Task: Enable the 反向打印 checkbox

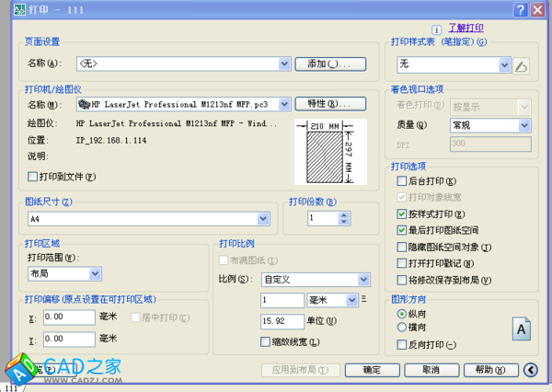Action: [401, 345]
